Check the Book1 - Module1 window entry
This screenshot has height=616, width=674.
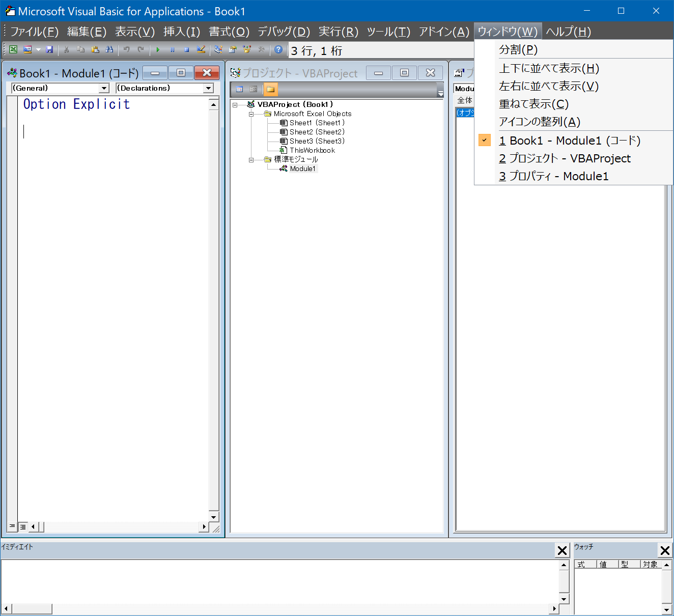tap(570, 141)
